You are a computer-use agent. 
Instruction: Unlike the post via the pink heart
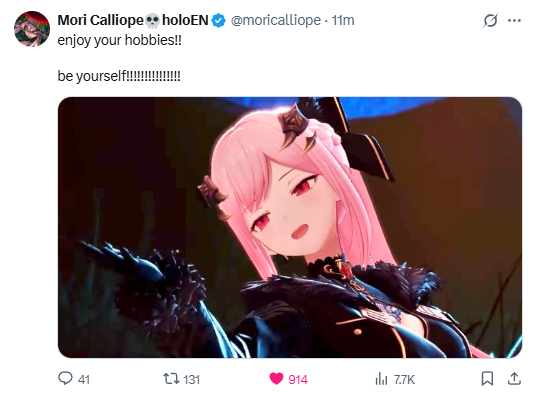click(276, 379)
